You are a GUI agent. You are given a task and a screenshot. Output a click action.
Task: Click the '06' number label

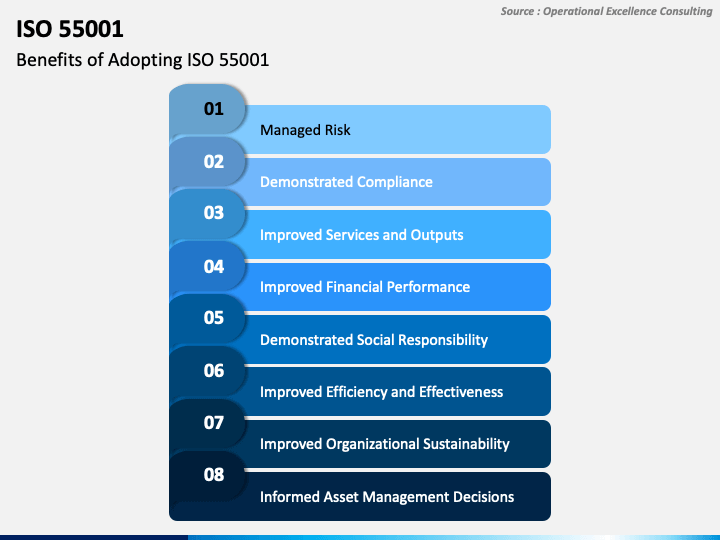[x=214, y=370]
